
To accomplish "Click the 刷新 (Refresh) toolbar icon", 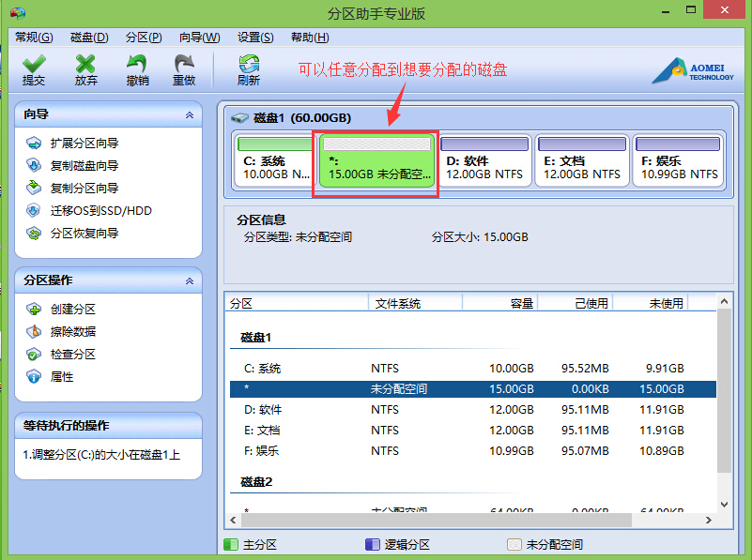I will pos(249,64).
